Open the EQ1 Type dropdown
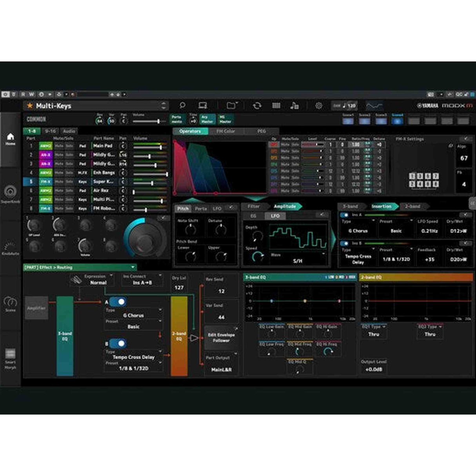 374,327
